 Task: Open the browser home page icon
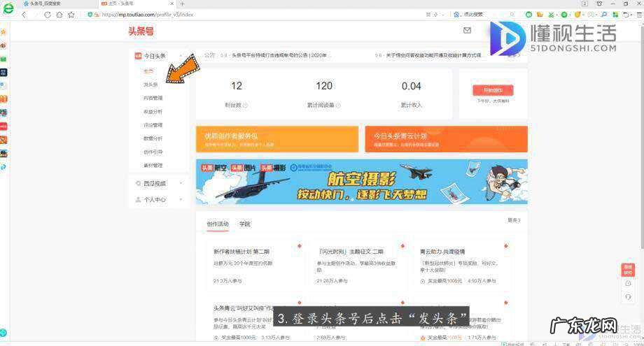[x=59, y=15]
